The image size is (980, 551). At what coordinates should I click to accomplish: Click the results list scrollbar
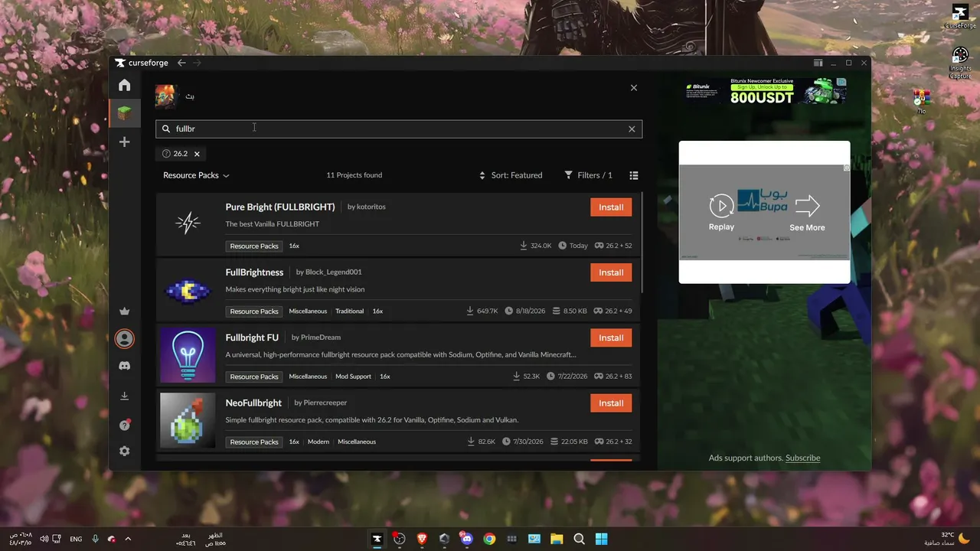coord(642,242)
